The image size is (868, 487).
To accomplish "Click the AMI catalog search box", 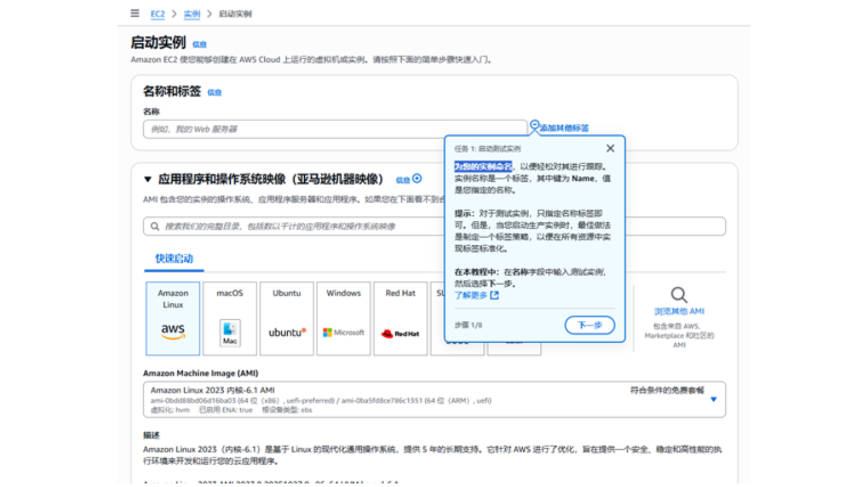I will pos(294,226).
